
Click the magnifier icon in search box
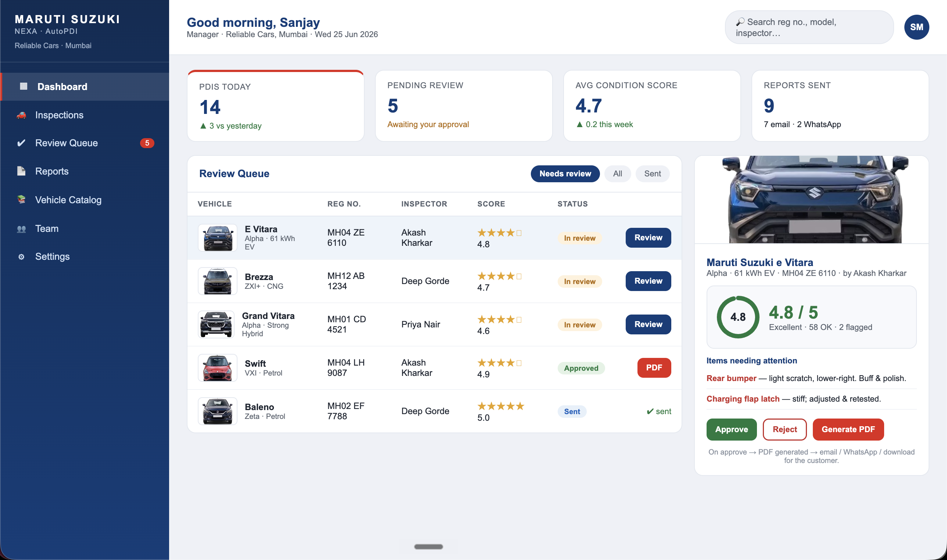click(740, 22)
